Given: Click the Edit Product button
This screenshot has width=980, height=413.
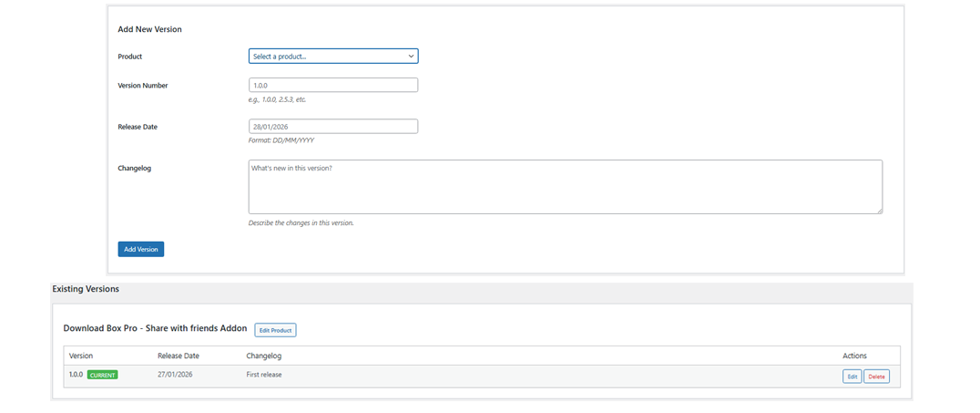Looking at the screenshot, I should (275, 330).
